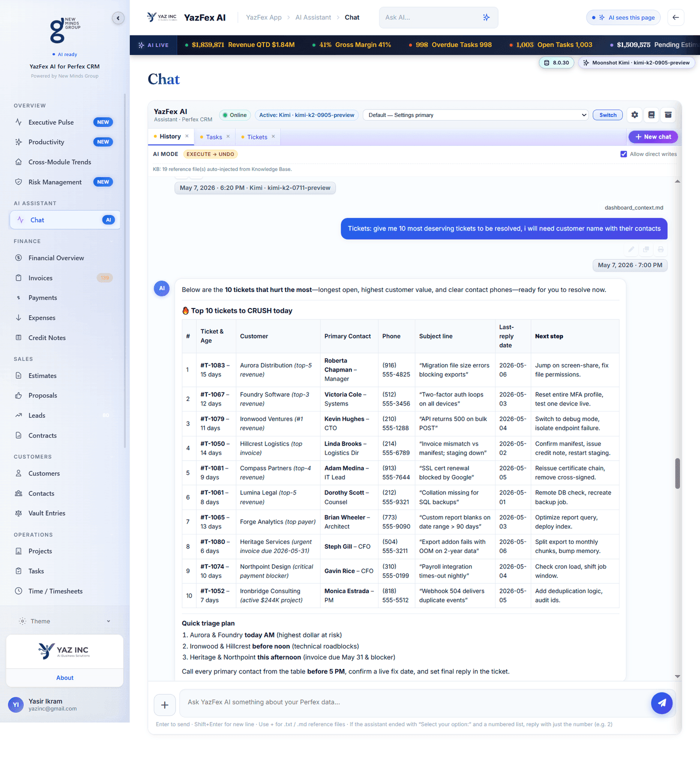The height and width of the screenshot is (764, 700).
Task: Click the print icon under the user message
Action: point(660,249)
